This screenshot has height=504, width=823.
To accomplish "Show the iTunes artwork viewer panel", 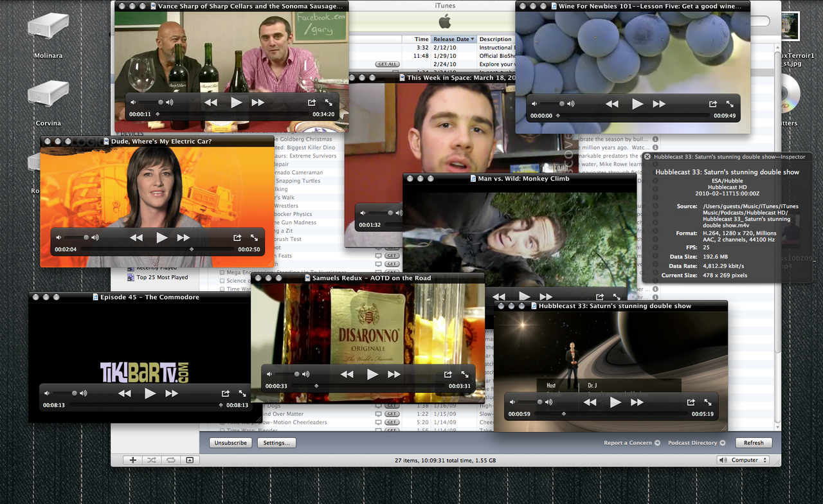I will (190, 460).
